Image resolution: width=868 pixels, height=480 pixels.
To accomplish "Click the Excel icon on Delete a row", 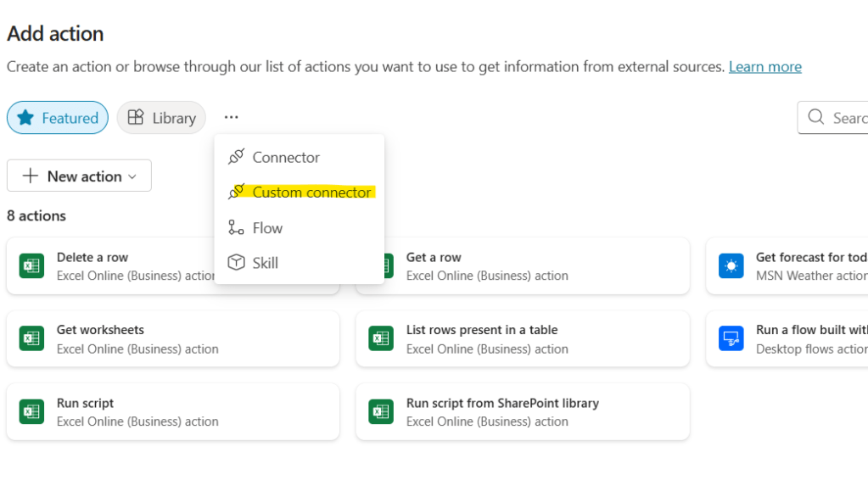I will click(31, 266).
